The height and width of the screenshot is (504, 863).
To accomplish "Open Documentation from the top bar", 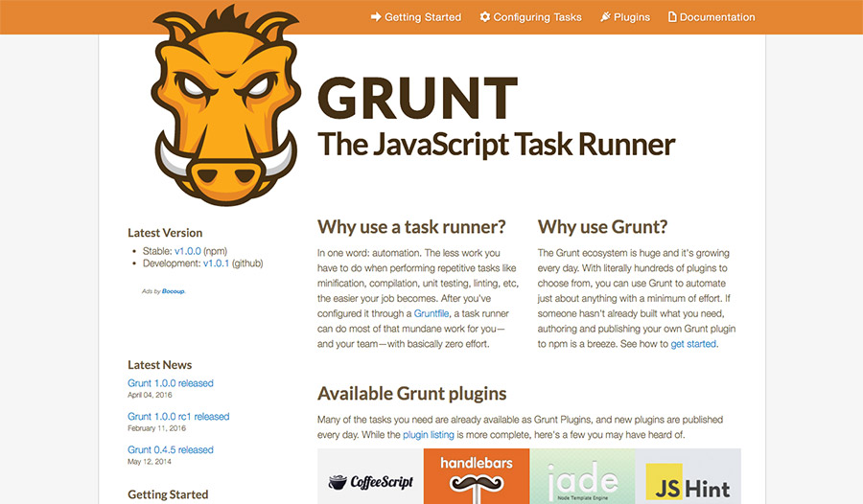I will click(x=716, y=17).
